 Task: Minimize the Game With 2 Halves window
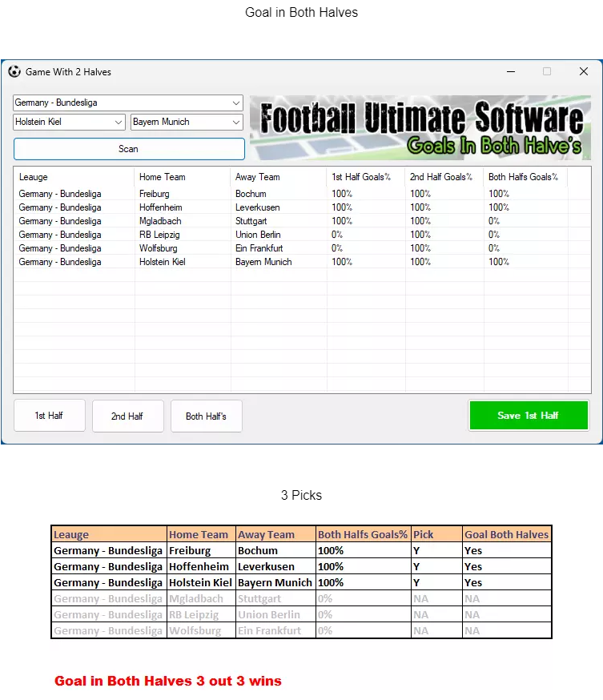pos(511,71)
